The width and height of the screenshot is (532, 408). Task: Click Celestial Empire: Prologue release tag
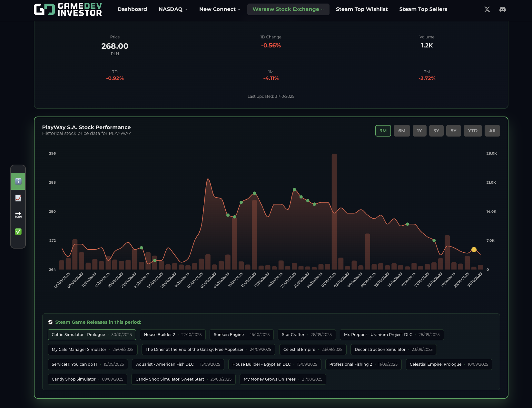click(449, 364)
